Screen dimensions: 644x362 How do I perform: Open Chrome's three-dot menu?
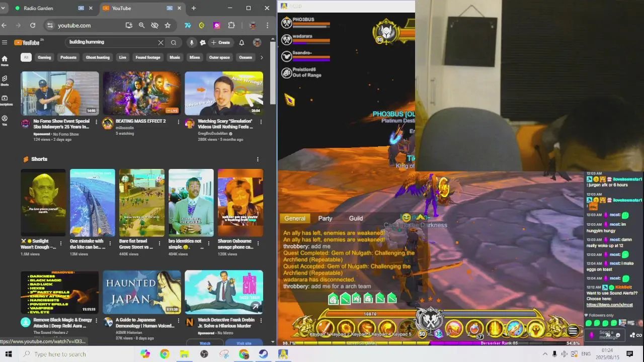point(267,25)
